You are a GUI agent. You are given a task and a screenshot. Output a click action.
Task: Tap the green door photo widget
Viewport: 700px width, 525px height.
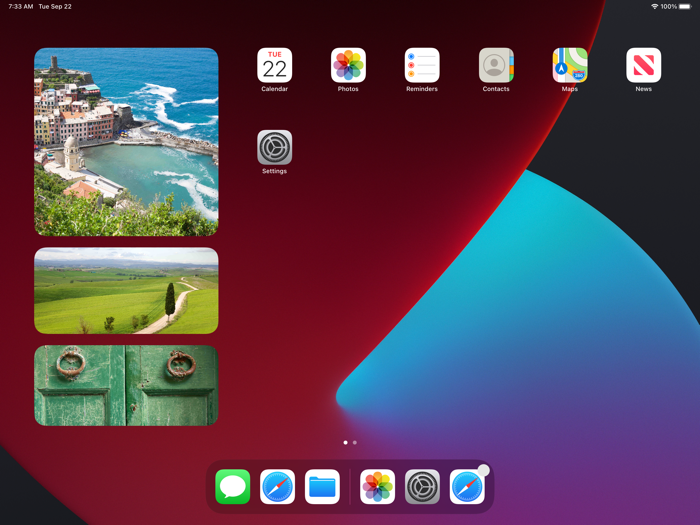[x=126, y=385]
